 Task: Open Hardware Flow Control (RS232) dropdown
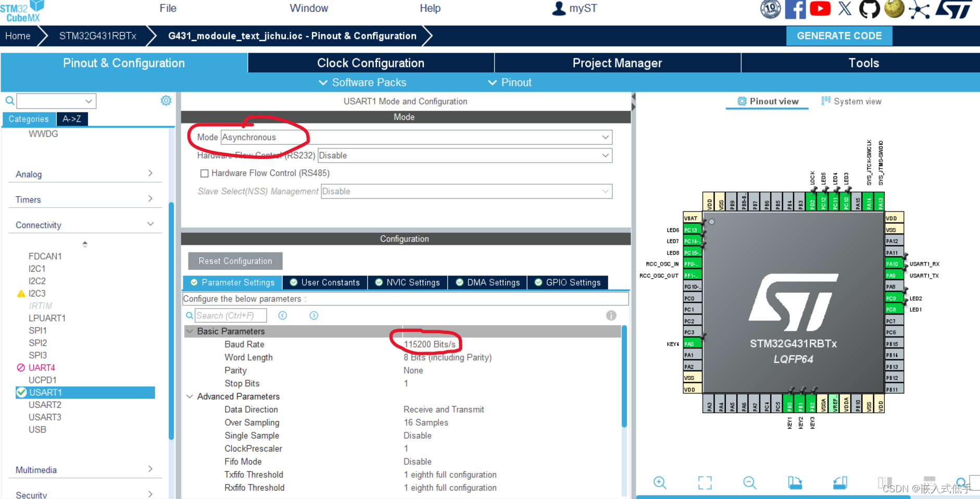click(x=465, y=156)
